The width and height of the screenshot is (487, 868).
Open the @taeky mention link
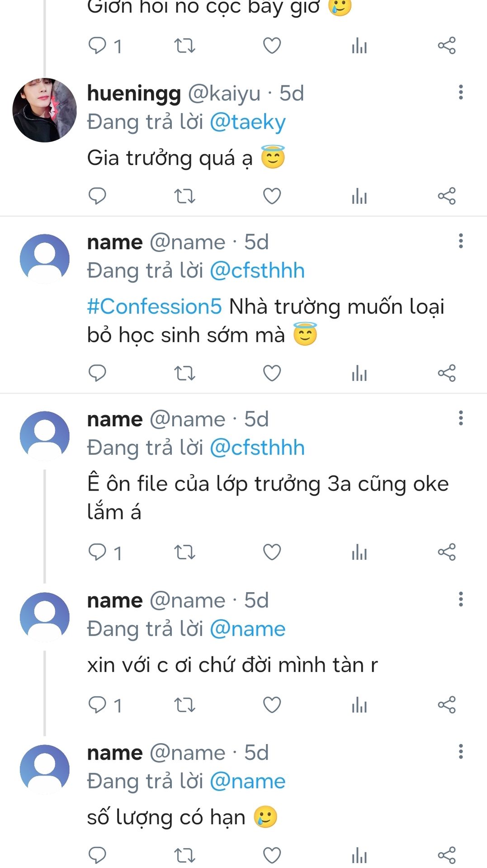[248, 122]
